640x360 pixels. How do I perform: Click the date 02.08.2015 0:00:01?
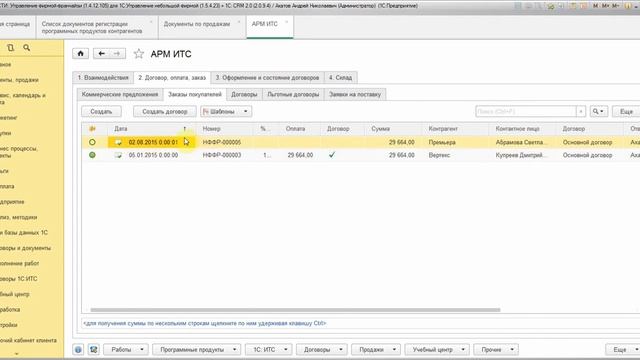[x=153, y=142]
